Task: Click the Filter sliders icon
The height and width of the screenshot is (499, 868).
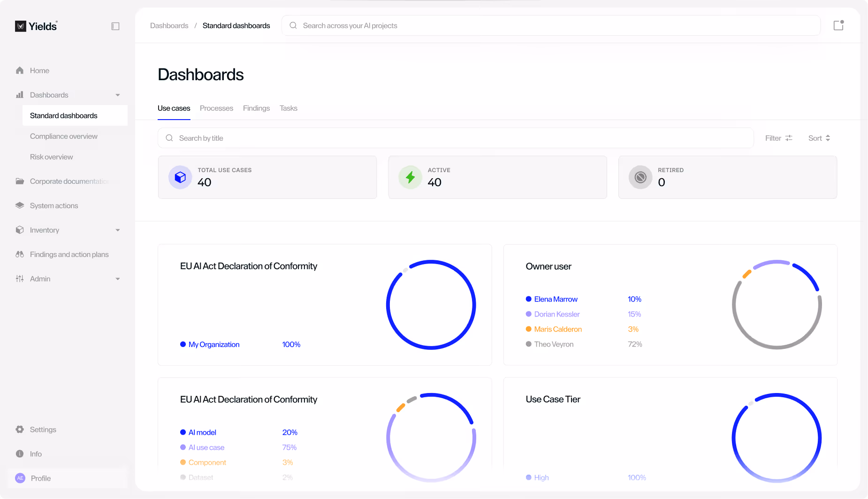Action: click(x=789, y=138)
